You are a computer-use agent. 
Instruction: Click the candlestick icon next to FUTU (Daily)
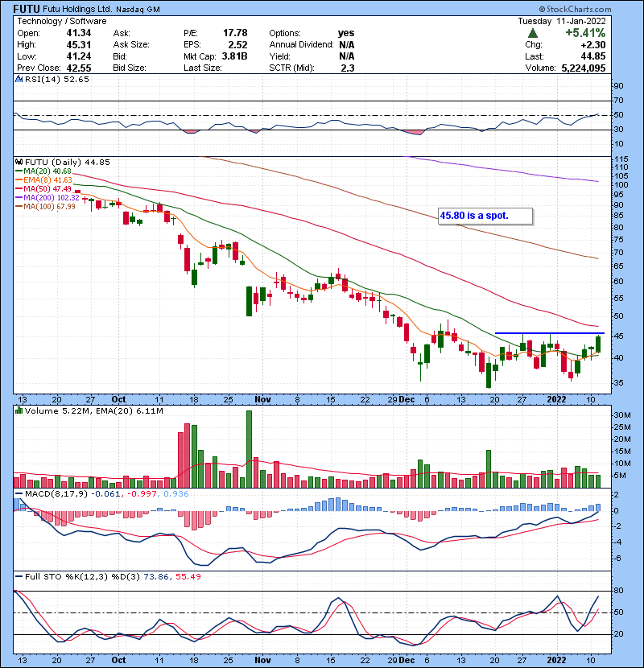pyautogui.click(x=19, y=162)
